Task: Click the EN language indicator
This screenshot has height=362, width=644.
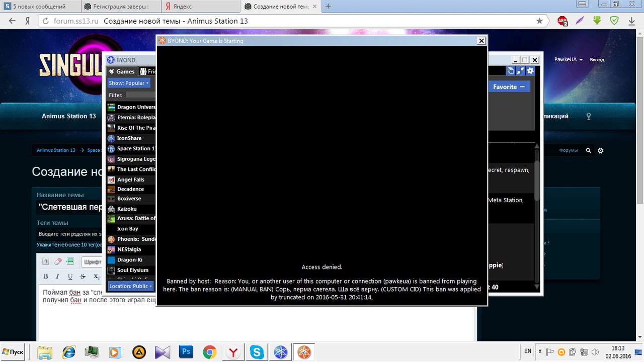Action: [528, 351]
